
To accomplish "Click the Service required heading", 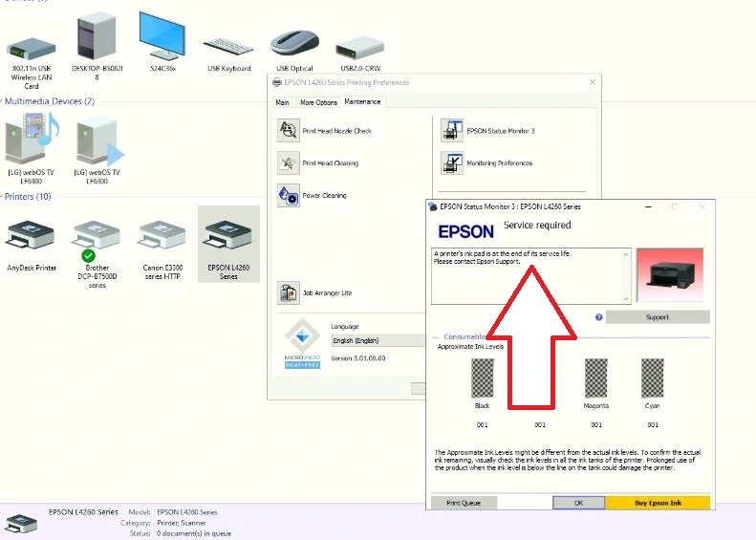I will pos(537,226).
